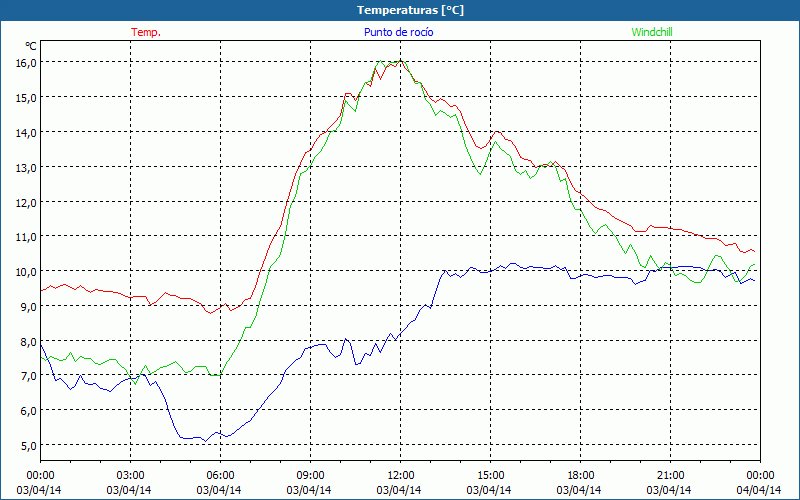Screen dimensions: 800x500
Task: Click the '5,0' y-axis value
Action: coord(29,445)
